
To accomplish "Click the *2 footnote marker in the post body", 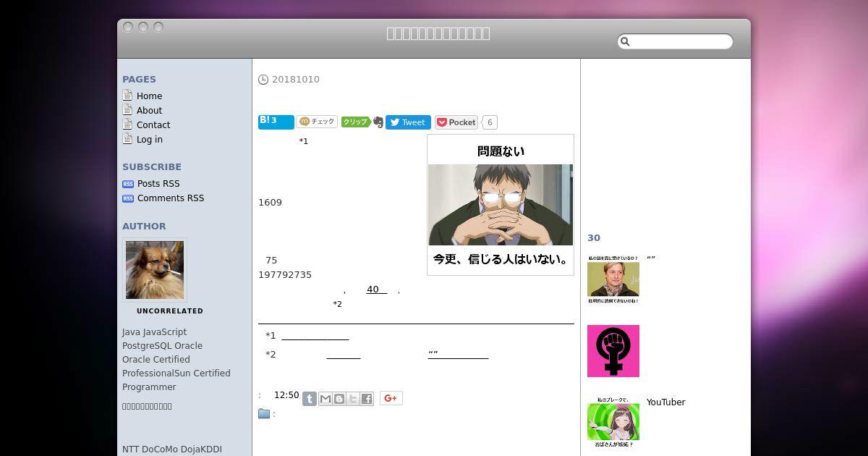I will 337,304.
